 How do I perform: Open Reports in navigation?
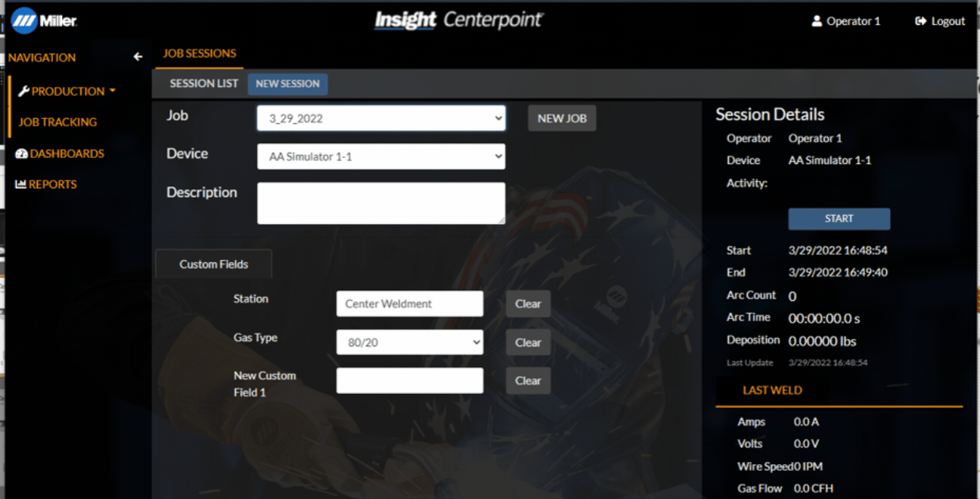pos(52,184)
